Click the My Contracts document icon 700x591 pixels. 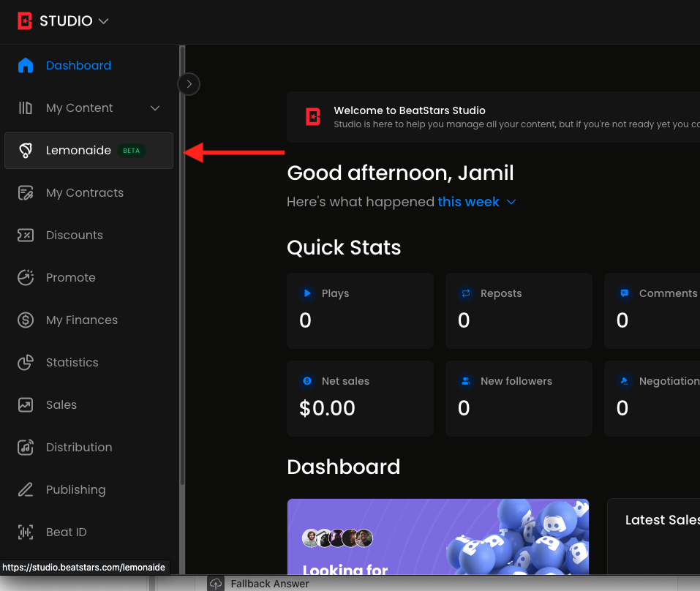[x=26, y=193]
